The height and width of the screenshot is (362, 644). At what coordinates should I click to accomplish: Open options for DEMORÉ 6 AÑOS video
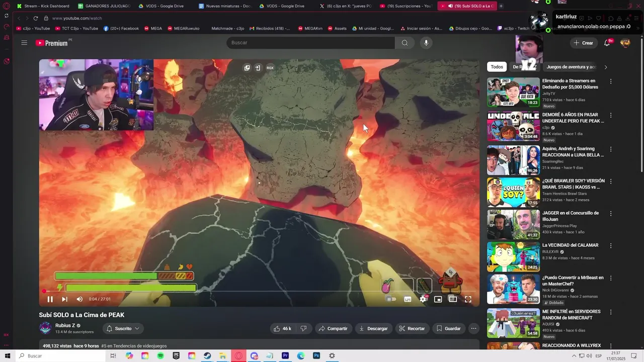click(x=611, y=115)
